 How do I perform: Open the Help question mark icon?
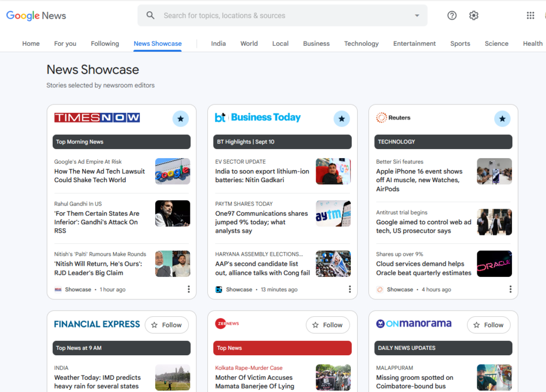pos(452,15)
